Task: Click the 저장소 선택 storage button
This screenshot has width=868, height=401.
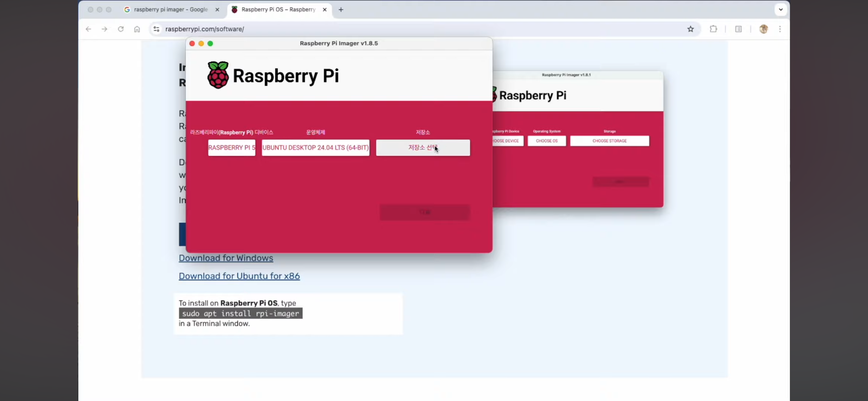Action: coord(423,148)
